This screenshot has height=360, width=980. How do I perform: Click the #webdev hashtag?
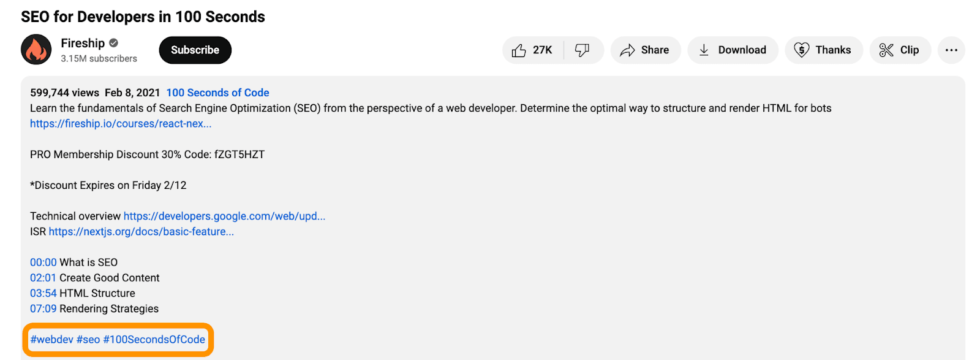point(51,340)
